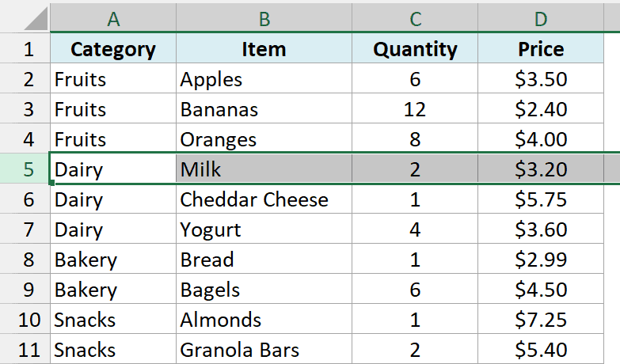This screenshot has height=364, width=620.
Task: Click the Category header cell
Action: pos(113,48)
